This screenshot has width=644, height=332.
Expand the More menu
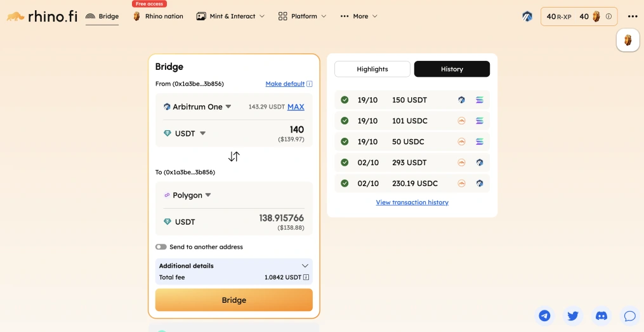click(x=358, y=17)
